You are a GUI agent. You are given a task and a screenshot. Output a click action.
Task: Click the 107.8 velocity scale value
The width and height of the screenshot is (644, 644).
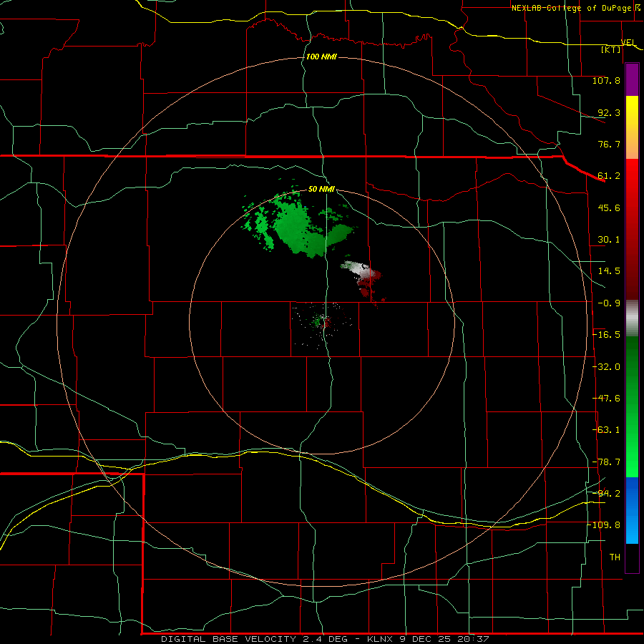coord(606,80)
